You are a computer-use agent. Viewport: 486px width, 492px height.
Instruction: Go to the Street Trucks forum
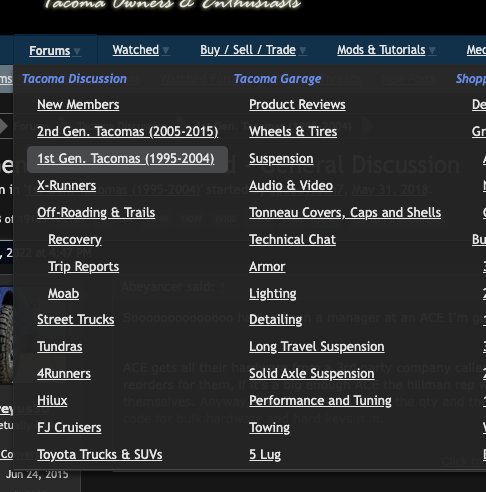click(x=76, y=320)
